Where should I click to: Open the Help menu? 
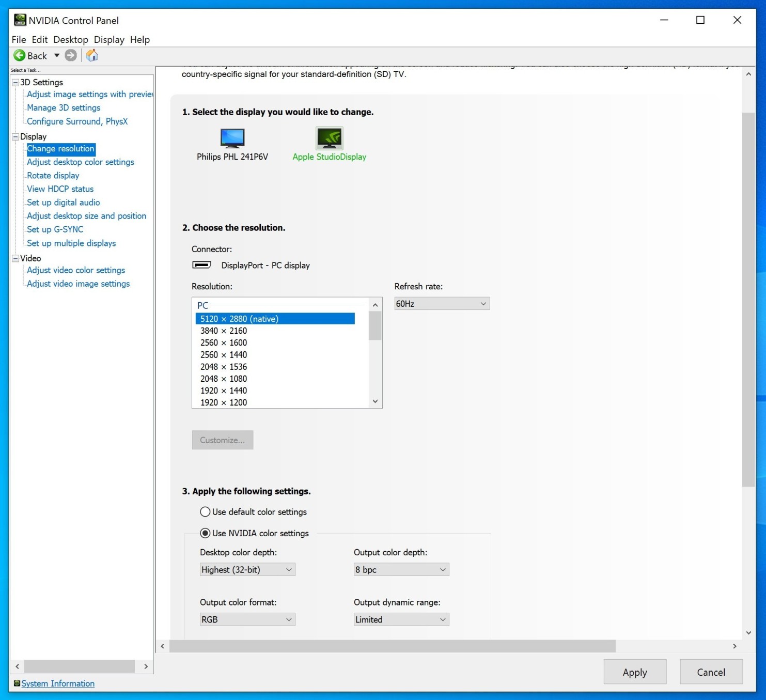(140, 39)
